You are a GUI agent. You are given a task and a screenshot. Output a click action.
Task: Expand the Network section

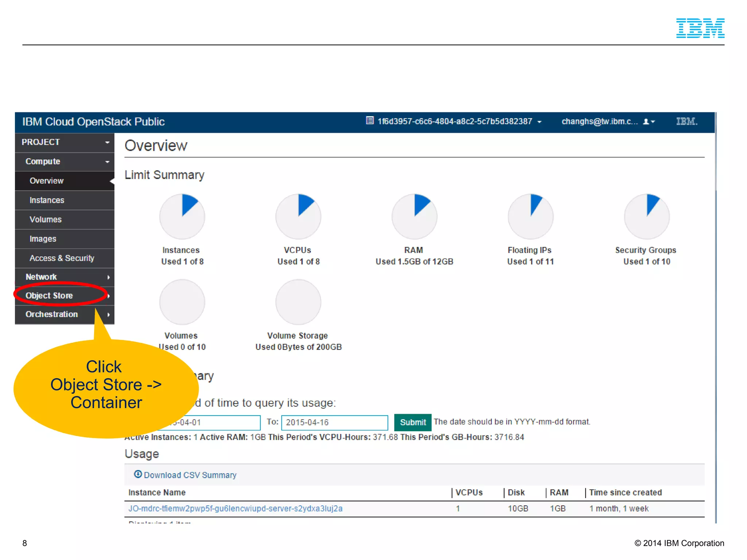65,277
